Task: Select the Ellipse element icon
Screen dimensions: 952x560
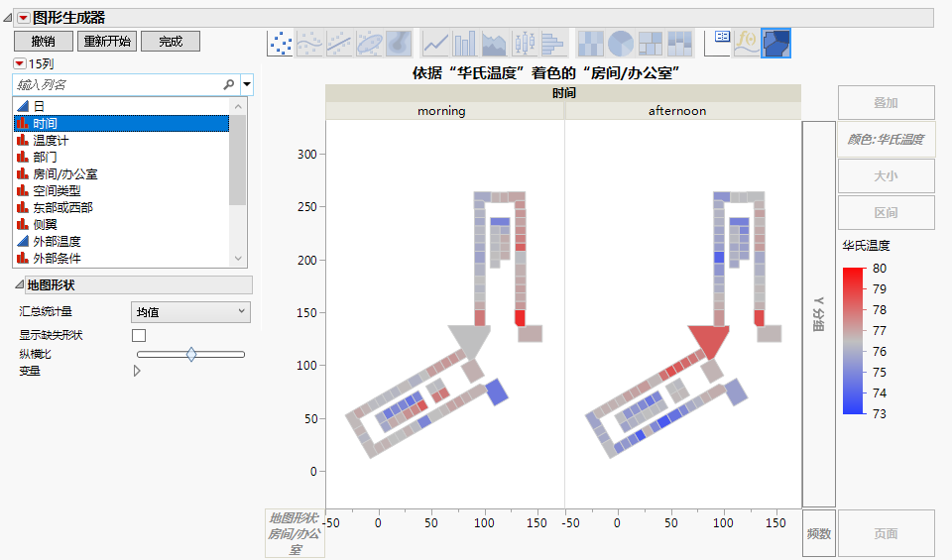Action: pyautogui.click(x=369, y=44)
